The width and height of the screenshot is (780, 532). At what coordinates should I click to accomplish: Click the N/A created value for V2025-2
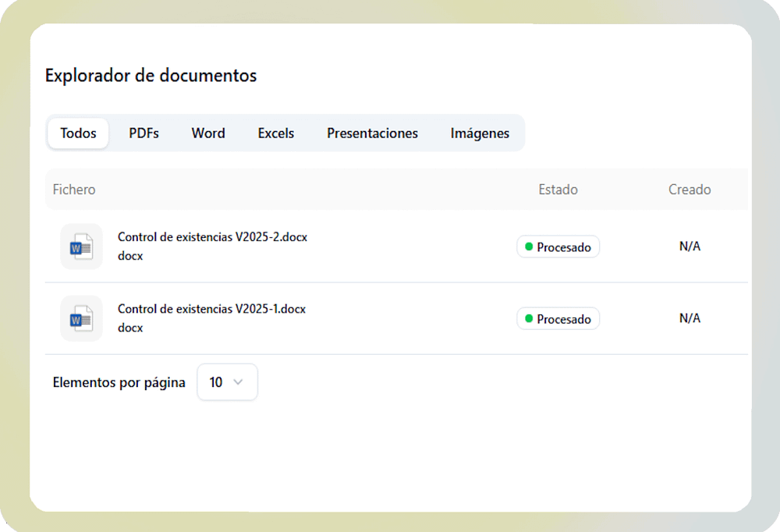[x=690, y=246]
